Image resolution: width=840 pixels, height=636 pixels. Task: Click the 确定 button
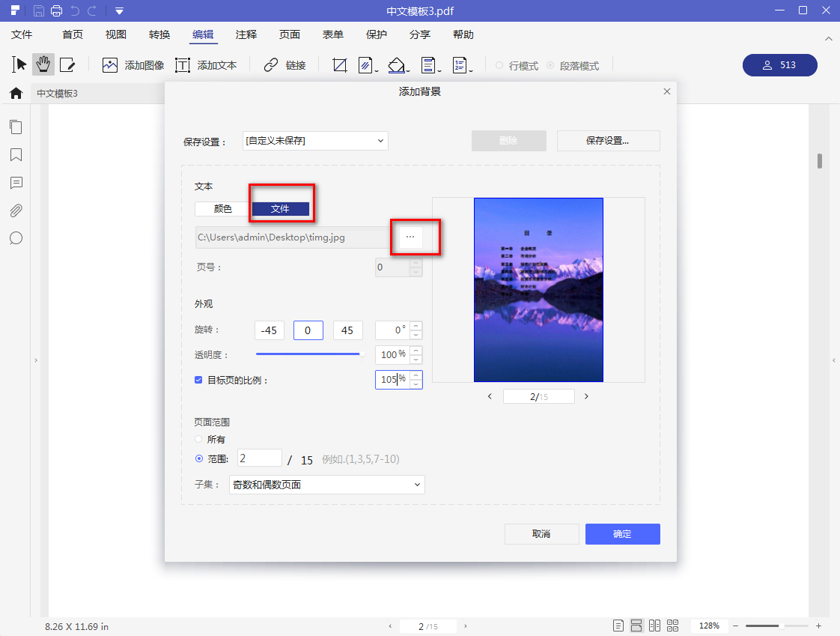622,534
